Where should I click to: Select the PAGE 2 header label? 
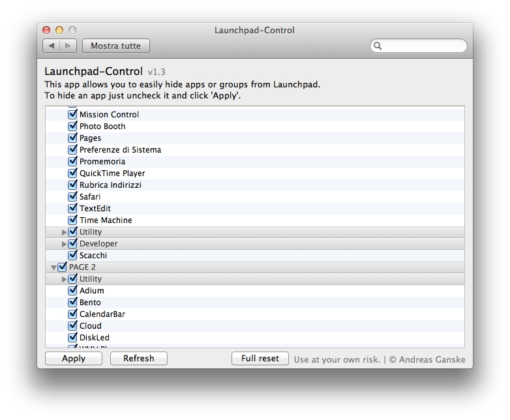point(82,267)
